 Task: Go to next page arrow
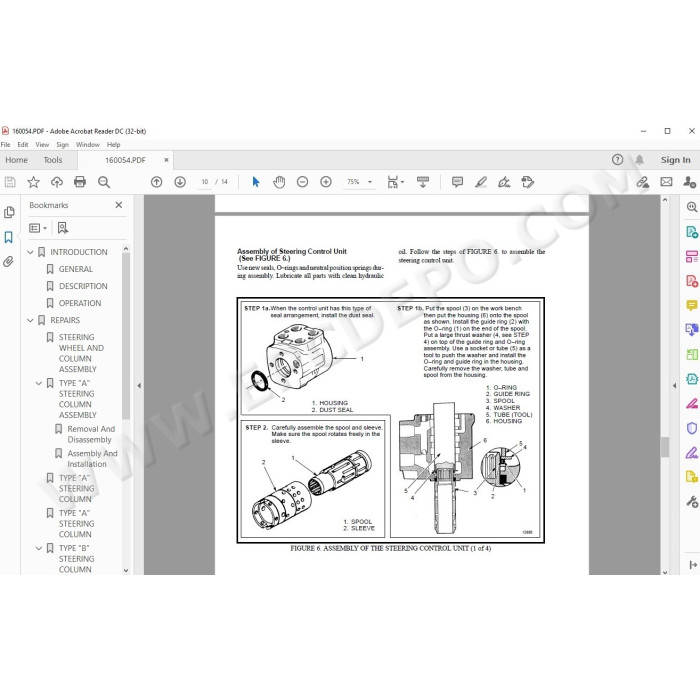[x=180, y=182]
